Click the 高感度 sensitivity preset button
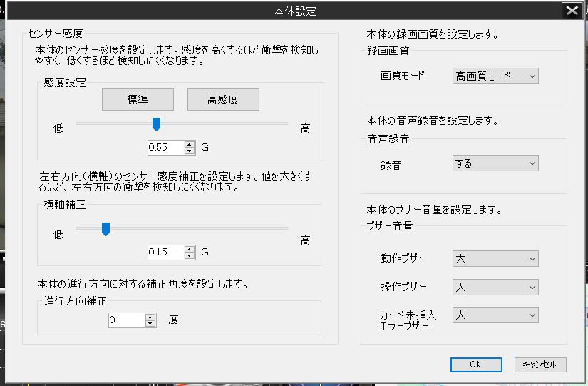The image size is (588, 386). coord(223,100)
